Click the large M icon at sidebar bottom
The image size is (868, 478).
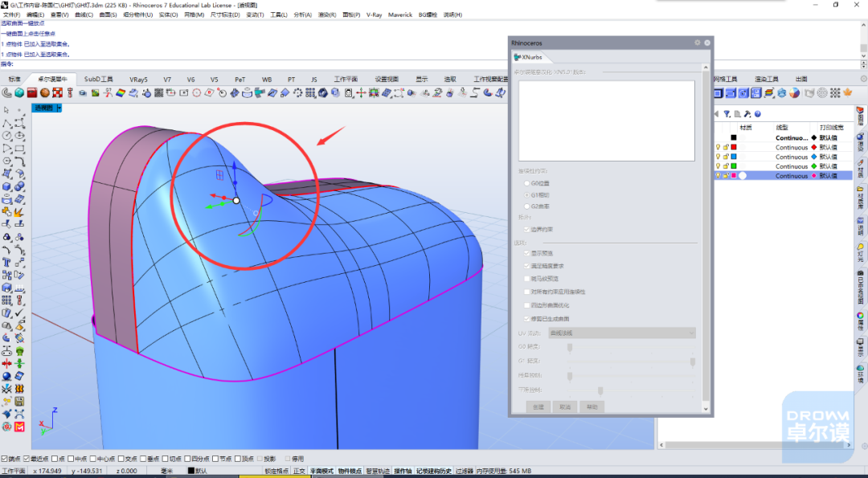19,426
